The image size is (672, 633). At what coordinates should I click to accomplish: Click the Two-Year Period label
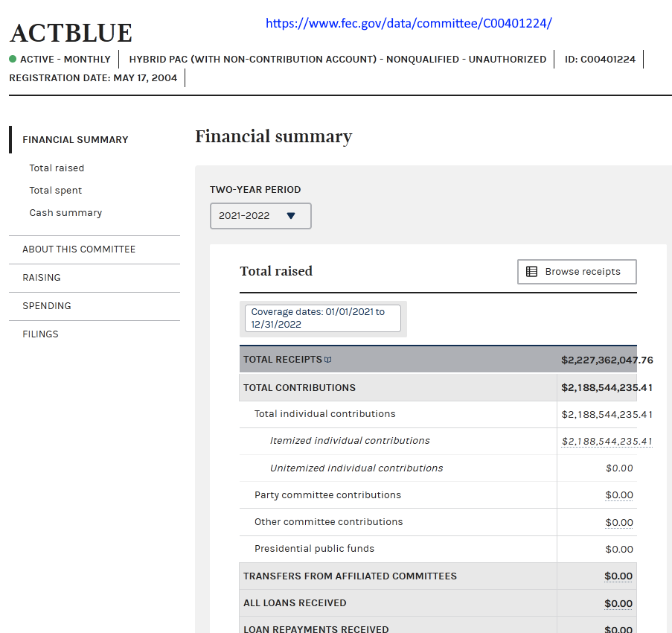click(x=255, y=190)
